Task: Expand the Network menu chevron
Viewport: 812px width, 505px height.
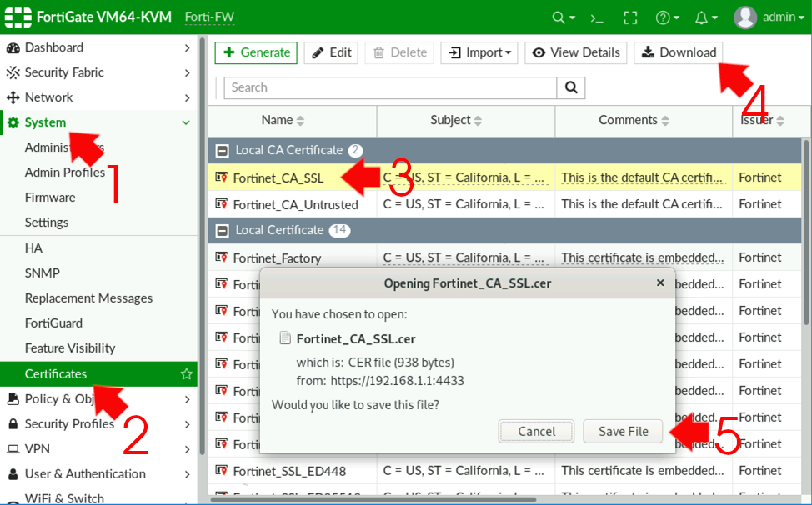Action: (x=187, y=97)
